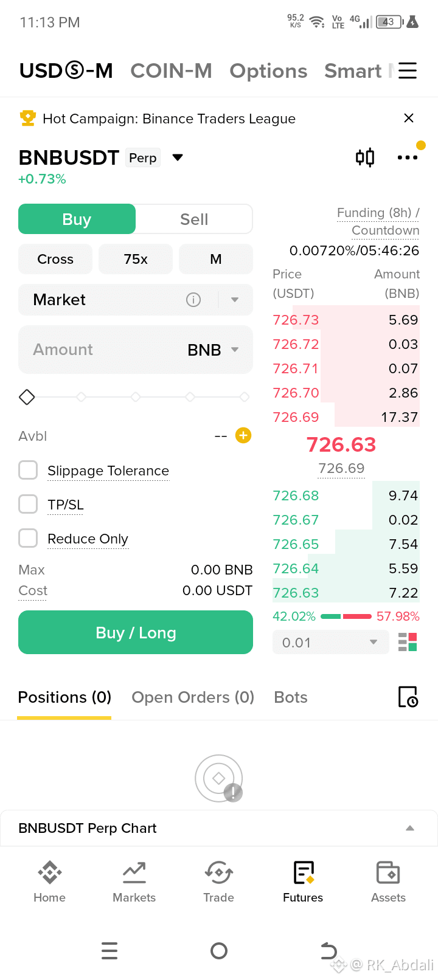
Task: Toggle the Reduce Only checkbox
Action: pos(28,538)
